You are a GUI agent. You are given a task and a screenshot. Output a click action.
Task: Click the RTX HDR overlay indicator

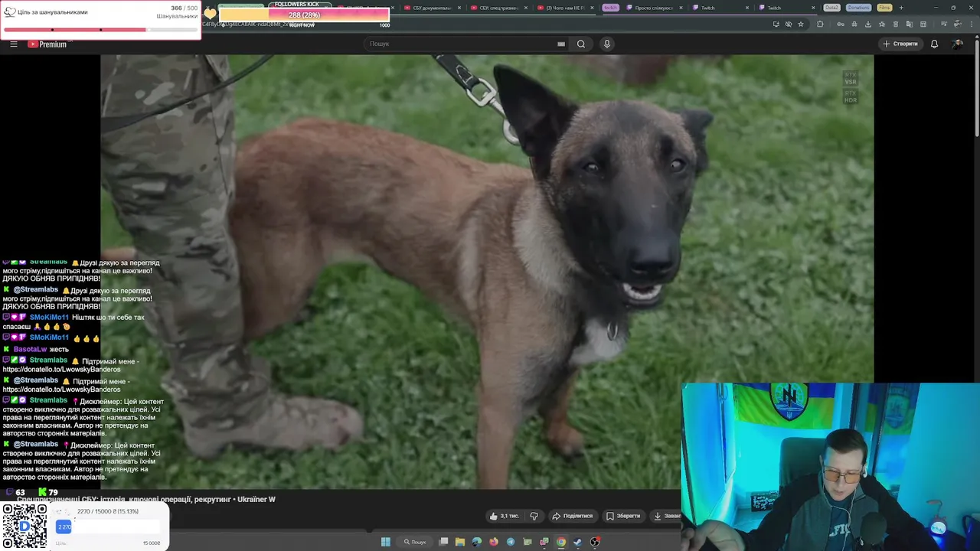click(850, 96)
